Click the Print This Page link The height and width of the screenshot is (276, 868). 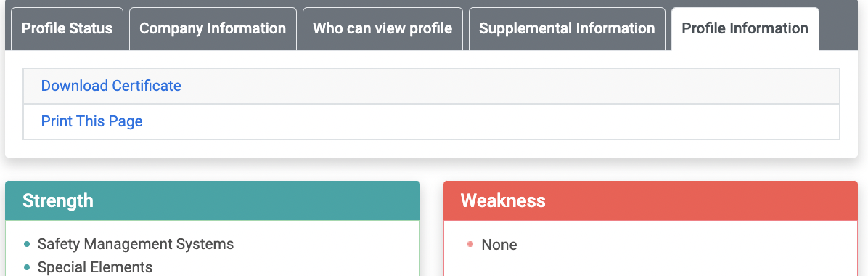92,121
